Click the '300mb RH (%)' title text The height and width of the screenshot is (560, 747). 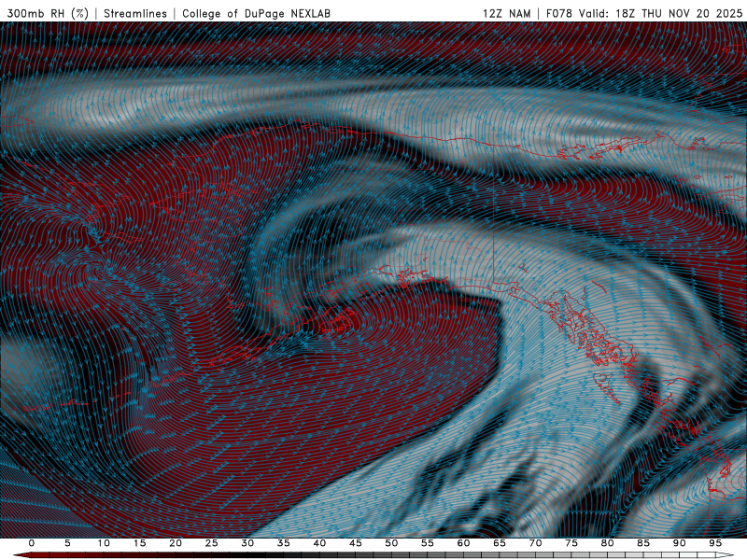coord(48,13)
